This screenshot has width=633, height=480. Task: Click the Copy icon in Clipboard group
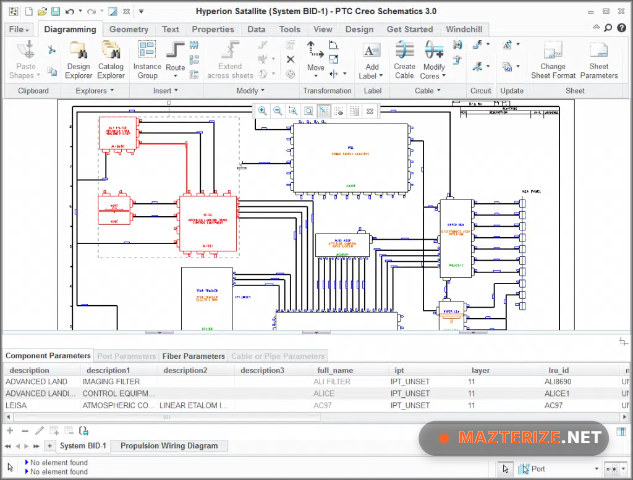52,71
